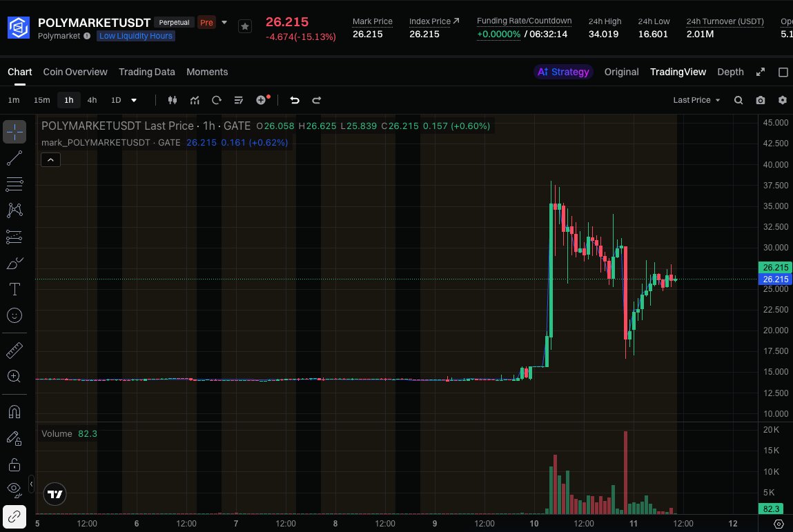Click the info icon beside Polymarket
The image size is (793, 532).
87,36
